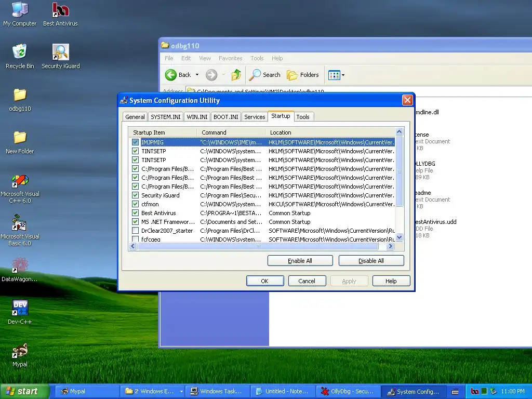The image size is (532, 399).
Task: Click the Disable All button
Action: (x=371, y=261)
